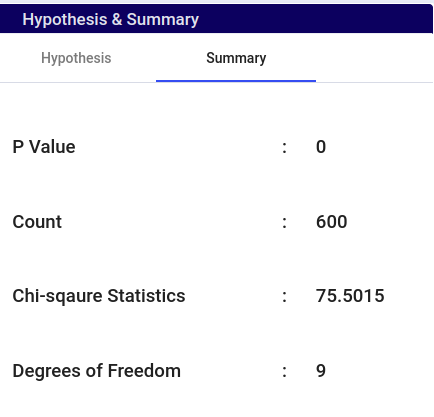This screenshot has width=434, height=417.
Task: Select the Chi-sqaure Statistics label
Action: (x=99, y=296)
